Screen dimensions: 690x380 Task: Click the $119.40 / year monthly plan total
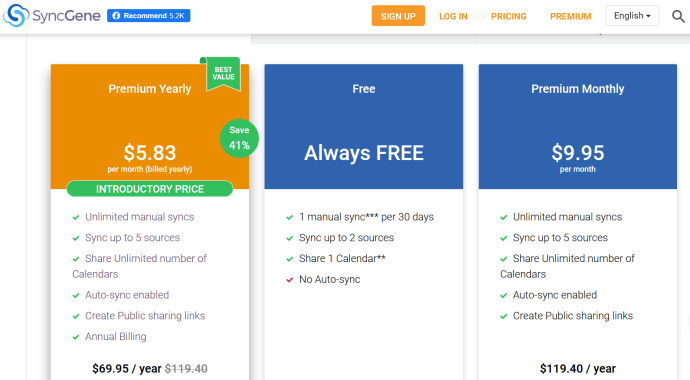(x=578, y=369)
